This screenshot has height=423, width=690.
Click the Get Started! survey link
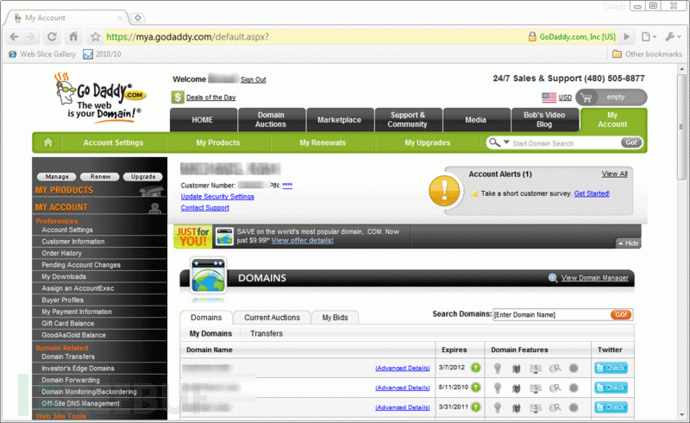(592, 194)
